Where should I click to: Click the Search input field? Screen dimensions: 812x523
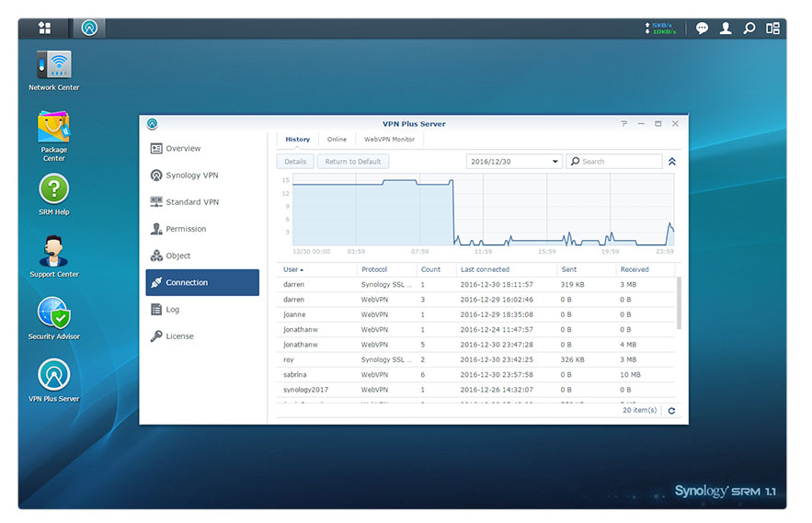coord(614,162)
